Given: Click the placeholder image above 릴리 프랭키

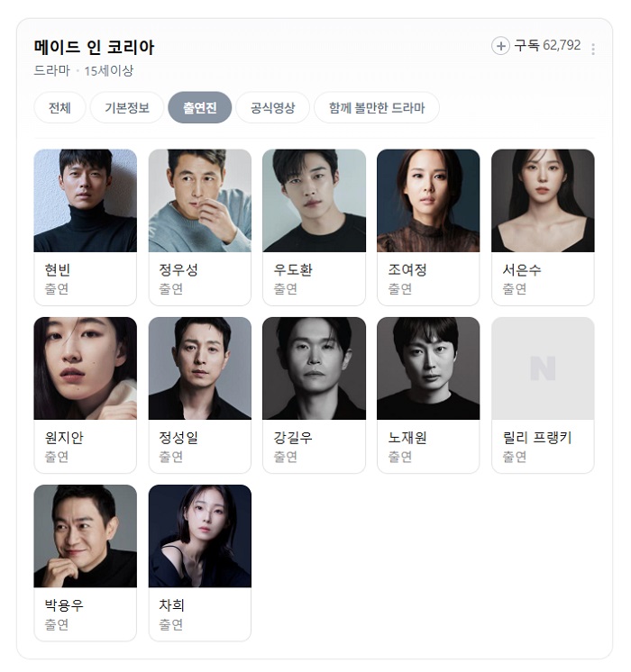Looking at the screenshot, I should [543, 368].
